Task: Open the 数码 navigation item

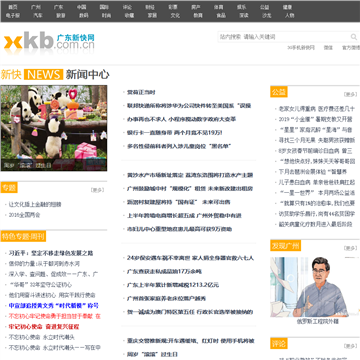Action: (x=84, y=15)
